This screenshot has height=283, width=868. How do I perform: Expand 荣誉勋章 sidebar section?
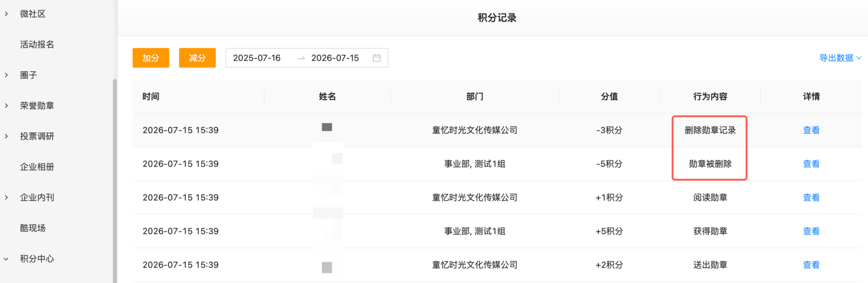click(6, 106)
